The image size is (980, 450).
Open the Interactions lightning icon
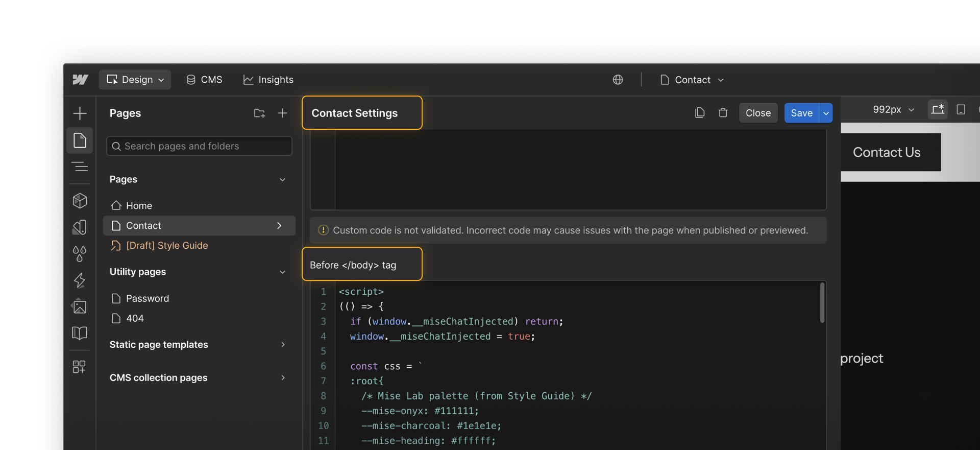point(80,280)
